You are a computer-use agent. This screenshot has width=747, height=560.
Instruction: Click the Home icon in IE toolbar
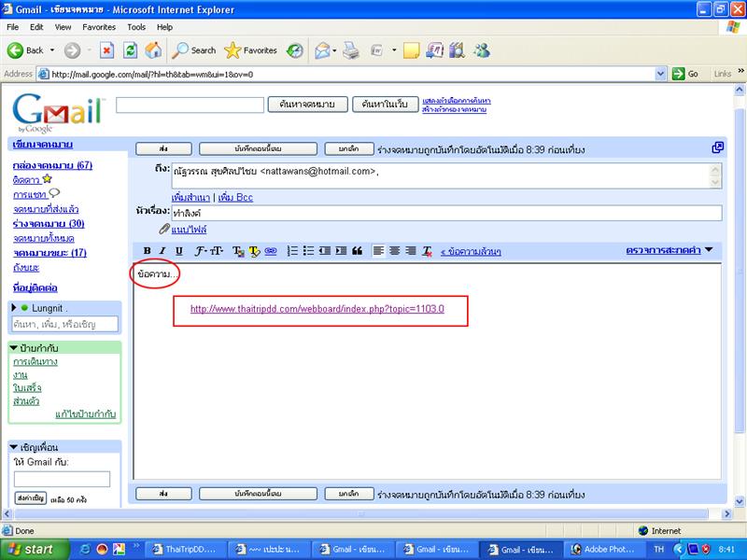pyautogui.click(x=154, y=50)
